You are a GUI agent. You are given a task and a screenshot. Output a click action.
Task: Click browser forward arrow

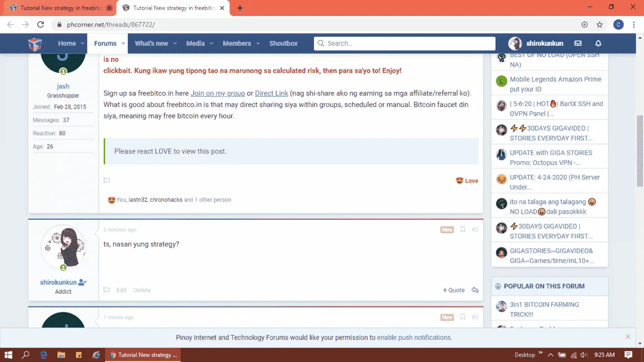25,24
